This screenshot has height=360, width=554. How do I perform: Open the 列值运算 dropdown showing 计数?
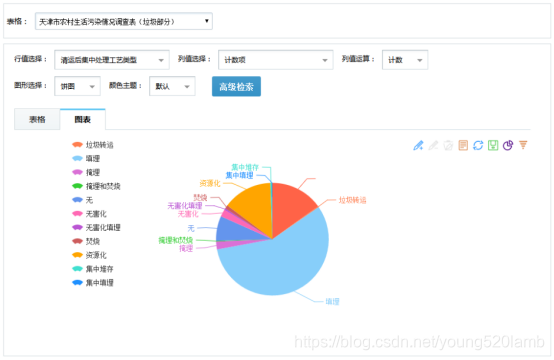tap(405, 60)
